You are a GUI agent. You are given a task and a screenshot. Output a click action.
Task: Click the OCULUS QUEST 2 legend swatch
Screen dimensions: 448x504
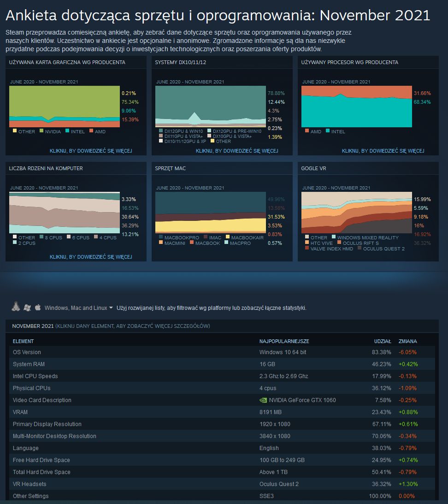pyautogui.click(x=360, y=248)
